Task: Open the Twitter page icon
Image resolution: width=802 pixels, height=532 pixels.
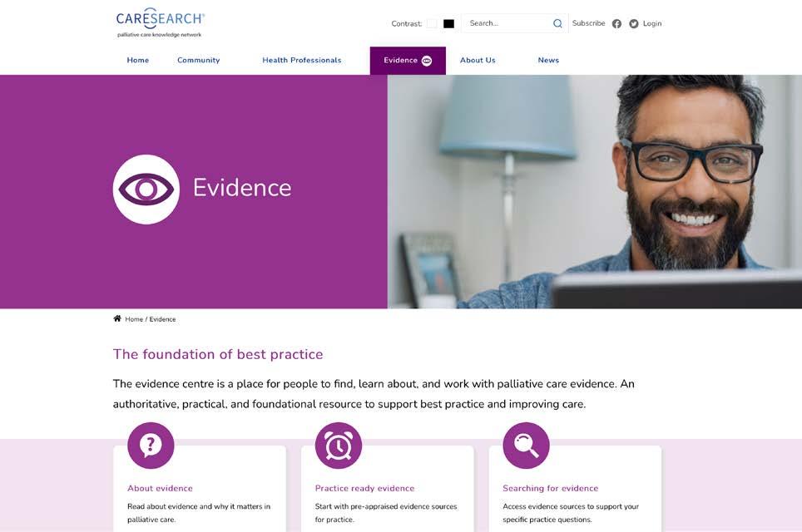Action: [634, 23]
